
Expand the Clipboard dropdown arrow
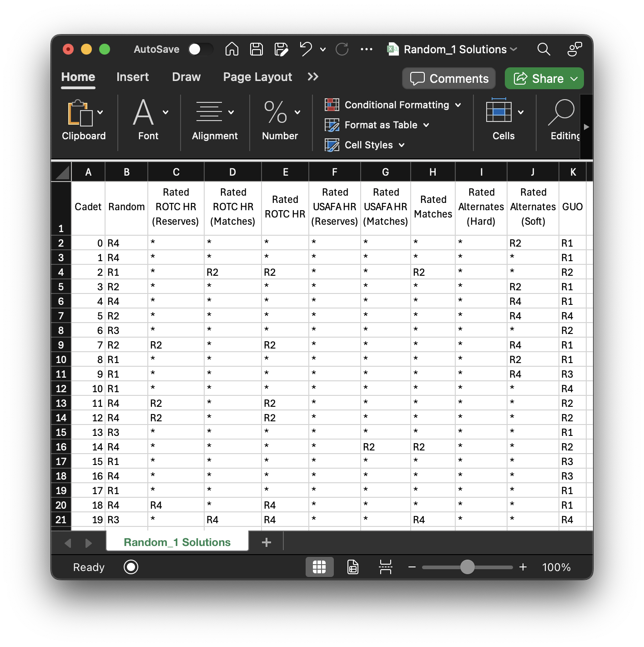(x=100, y=112)
